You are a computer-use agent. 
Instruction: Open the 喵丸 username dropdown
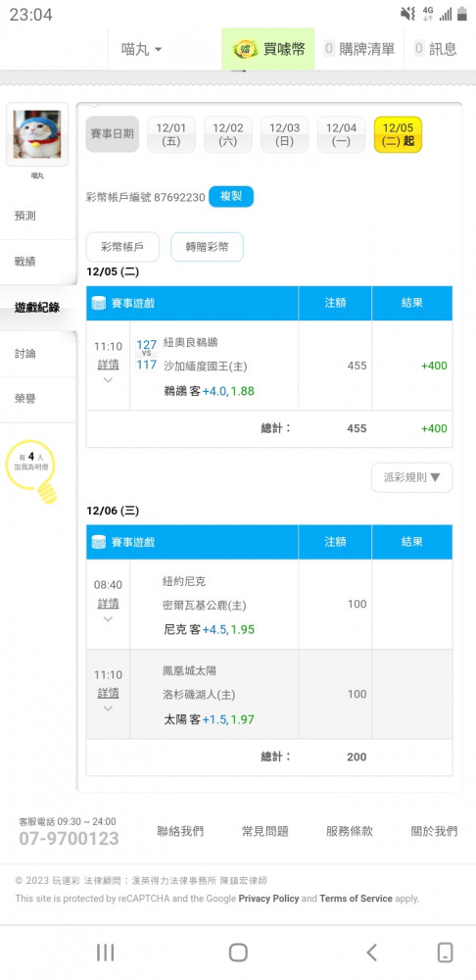click(x=141, y=49)
